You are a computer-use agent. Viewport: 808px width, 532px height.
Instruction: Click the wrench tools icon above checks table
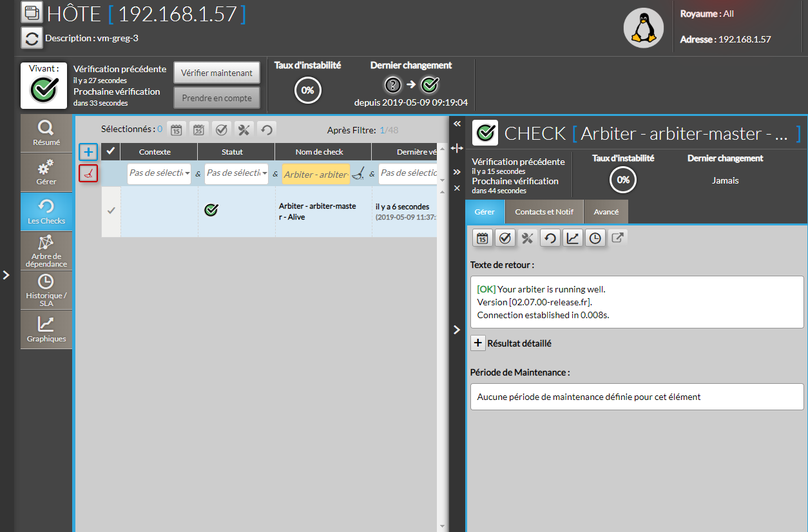(x=244, y=129)
